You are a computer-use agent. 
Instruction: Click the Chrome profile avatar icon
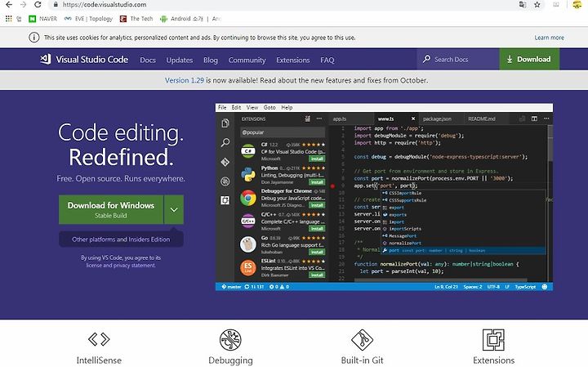[577, 5]
